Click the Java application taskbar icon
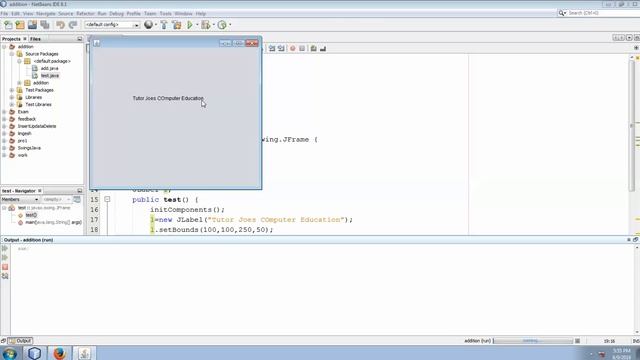This screenshot has width=640, height=360. point(84,353)
